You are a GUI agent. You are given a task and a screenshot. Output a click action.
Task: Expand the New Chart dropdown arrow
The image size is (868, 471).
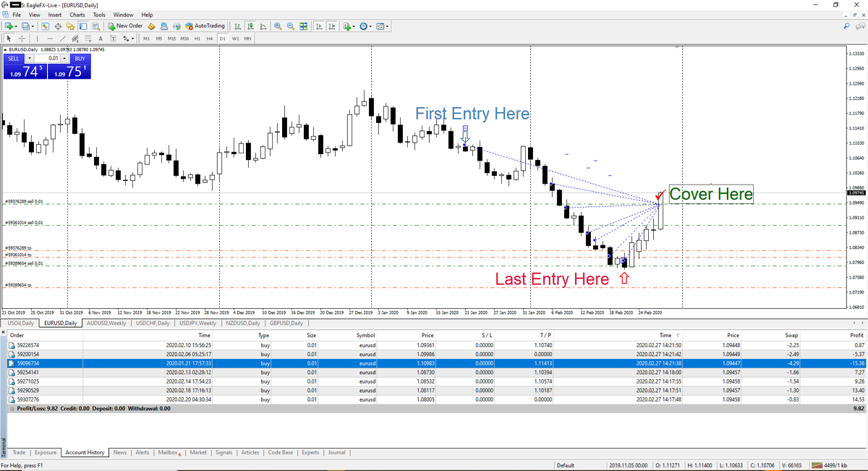click(x=16, y=26)
